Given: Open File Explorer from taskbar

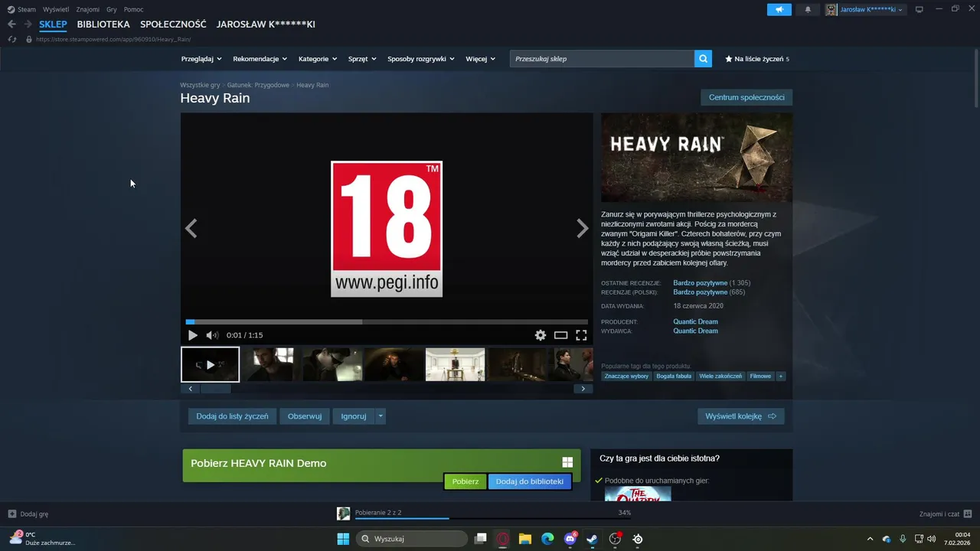Looking at the screenshot, I should click(x=525, y=539).
